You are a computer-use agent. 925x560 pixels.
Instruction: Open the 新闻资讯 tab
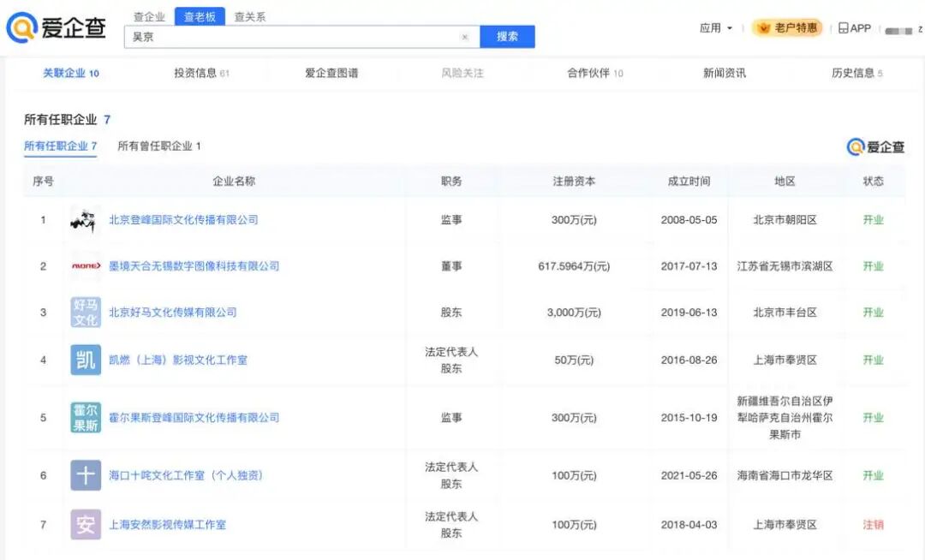tap(725, 73)
